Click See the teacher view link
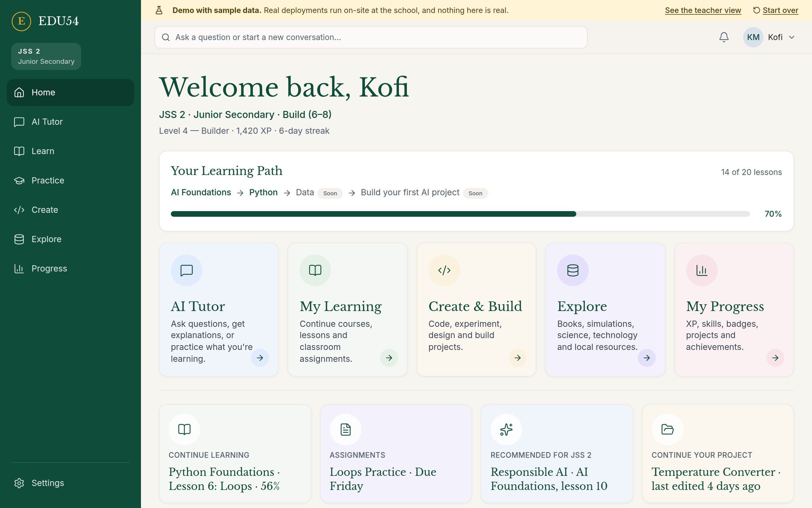This screenshot has width=812, height=508. pyautogui.click(x=703, y=10)
